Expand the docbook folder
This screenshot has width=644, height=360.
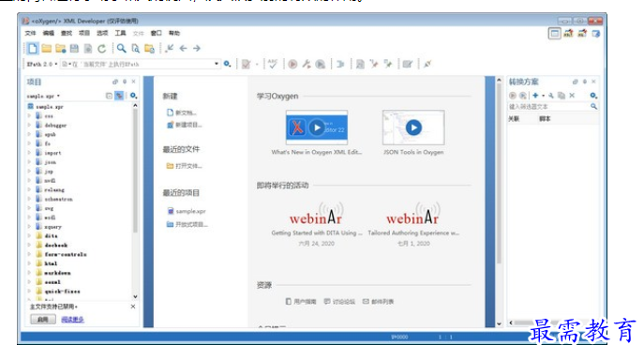coord(29,245)
